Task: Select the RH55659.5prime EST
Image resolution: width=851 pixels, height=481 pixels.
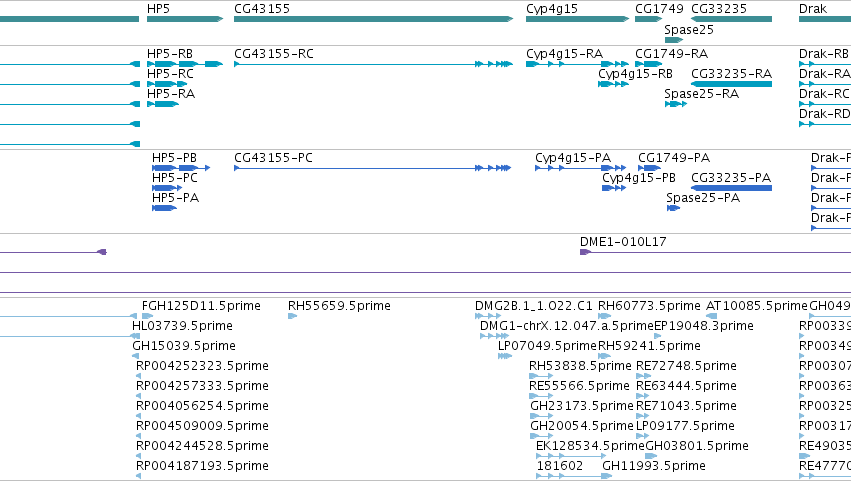Action: 293,317
